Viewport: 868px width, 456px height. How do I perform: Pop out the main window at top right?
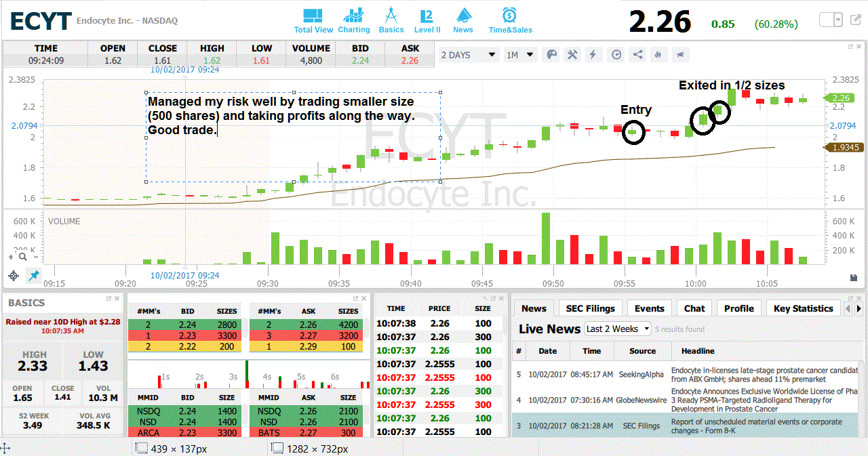(856, 20)
